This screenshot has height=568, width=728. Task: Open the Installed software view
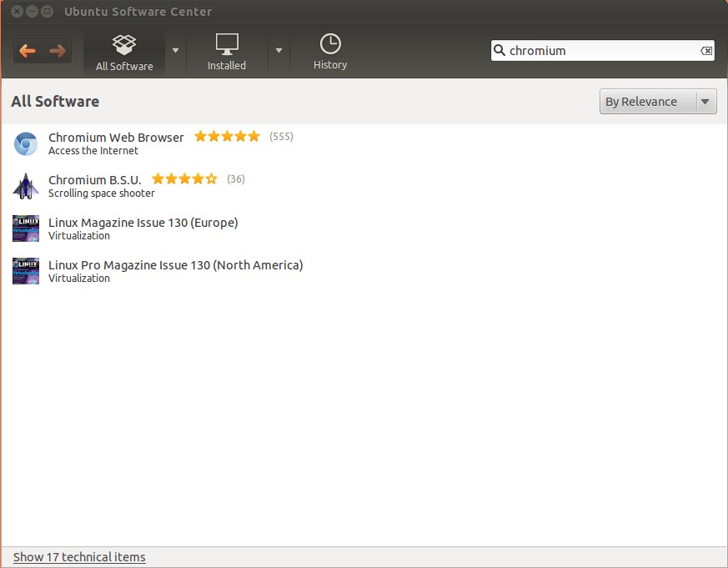click(227, 52)
